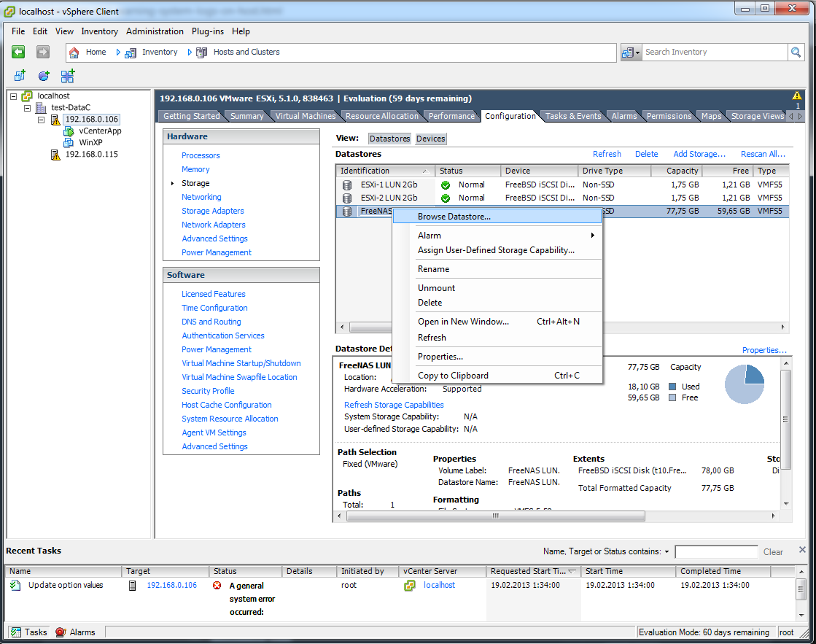This screenshot has width=816, height=644.
Task: Close the Recent Tasks panel
Action: coord(802,550)
